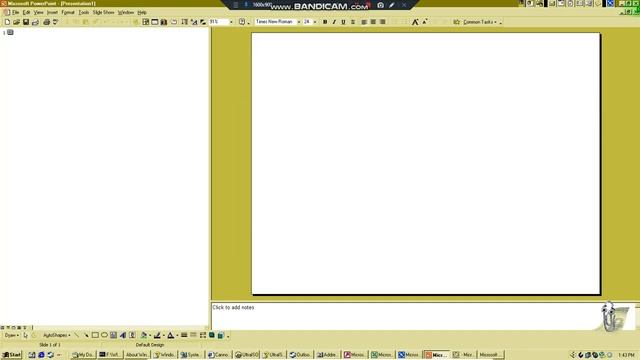The height and width of the screenshot is (360, 640).
Task: Open the Format menu
Action: click(x=68, y=13)
